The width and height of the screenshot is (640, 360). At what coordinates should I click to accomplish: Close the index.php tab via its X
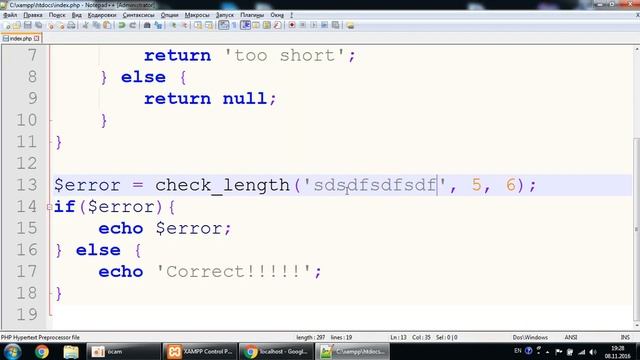[x=37, y=38]
